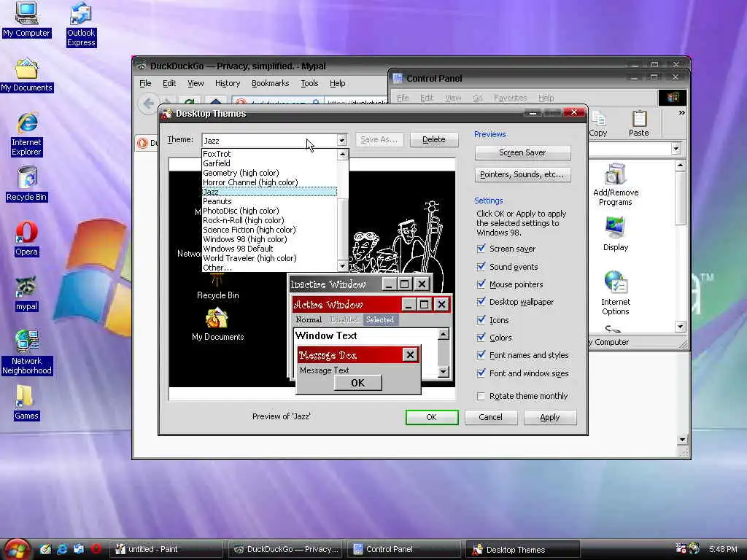
Task: Click Mypal back navigation arrow
Action: coord(149,103)
